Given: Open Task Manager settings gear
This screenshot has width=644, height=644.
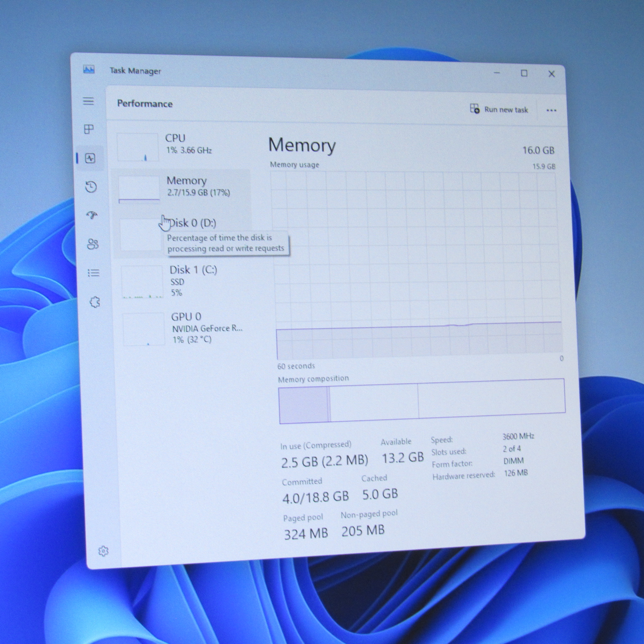Looking at the screenshot, I should click(103, 551).
